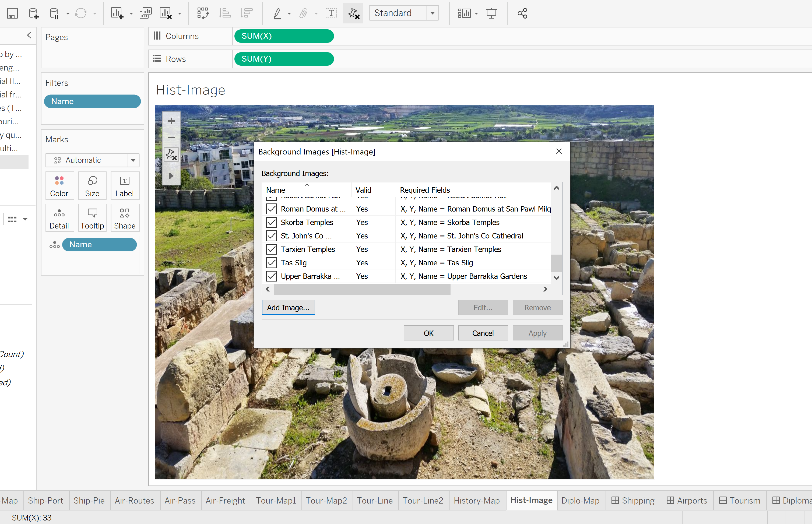
Task: Open the Tooltip marks card
Action: coord(92,218)
